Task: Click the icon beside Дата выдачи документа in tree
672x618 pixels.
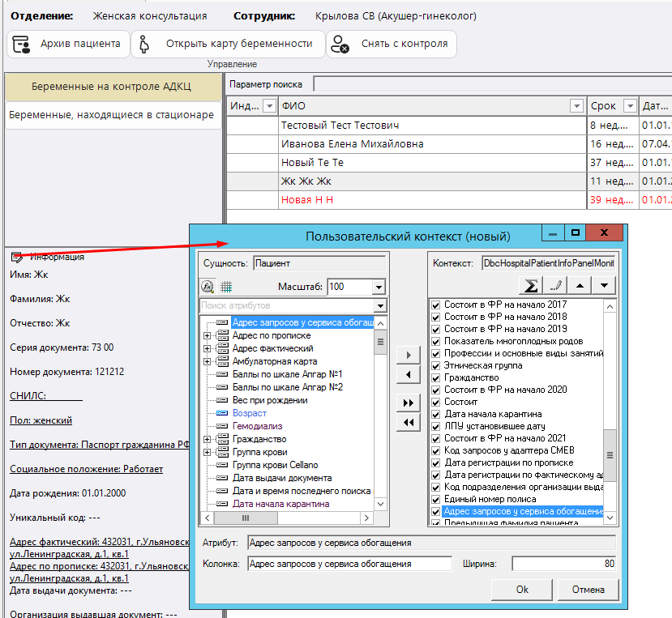Action: 222,478
